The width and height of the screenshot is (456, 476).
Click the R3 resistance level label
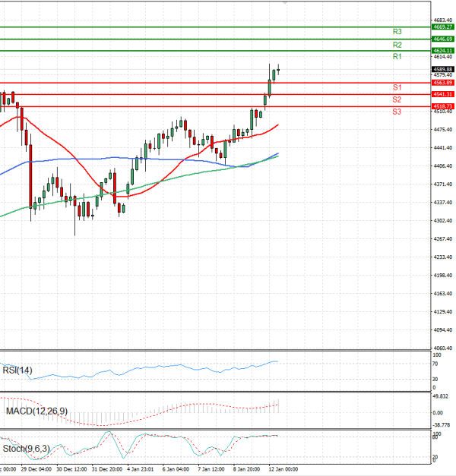(x=397, y=32)
